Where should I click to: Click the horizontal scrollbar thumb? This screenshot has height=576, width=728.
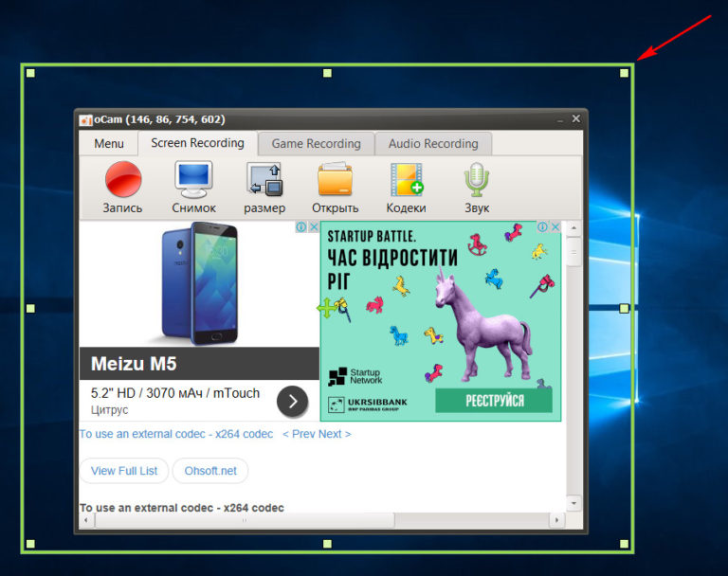click(x=244, y=520)
